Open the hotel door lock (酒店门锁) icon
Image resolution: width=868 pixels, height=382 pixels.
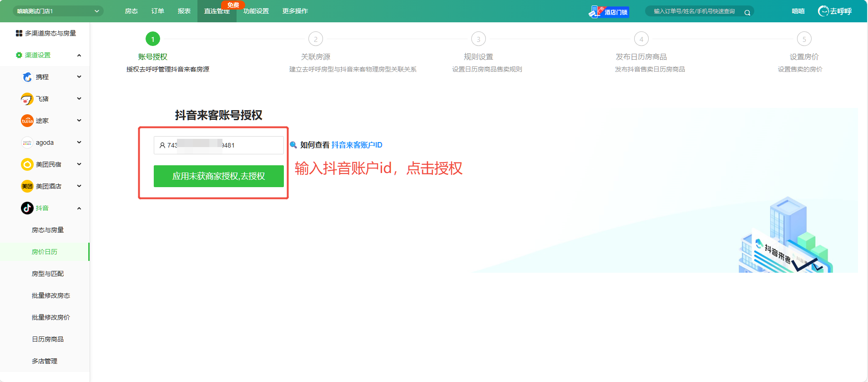pyautogui.click(x=609, y=11)
